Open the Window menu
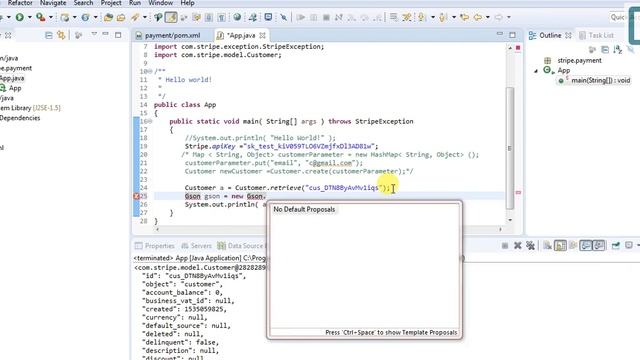The image size is (640, 360). pyautogui.click(x=160, y=3)
